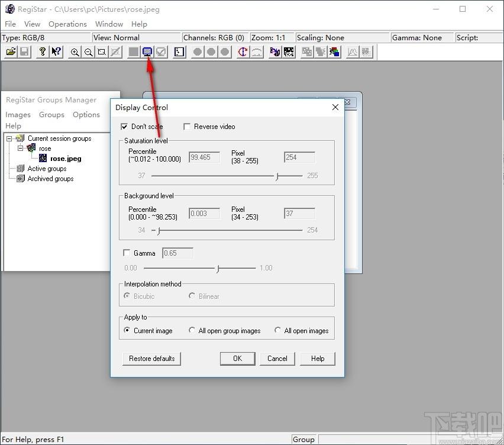Image resolution: width=504 pixels, height=445 pixels.
Task: Collapse the rose group node
Action: [x=21, y=148]
